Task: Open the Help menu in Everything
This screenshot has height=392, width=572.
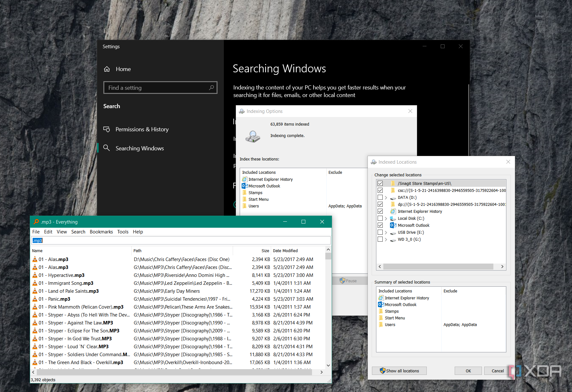Action: (x=138, y=232)
